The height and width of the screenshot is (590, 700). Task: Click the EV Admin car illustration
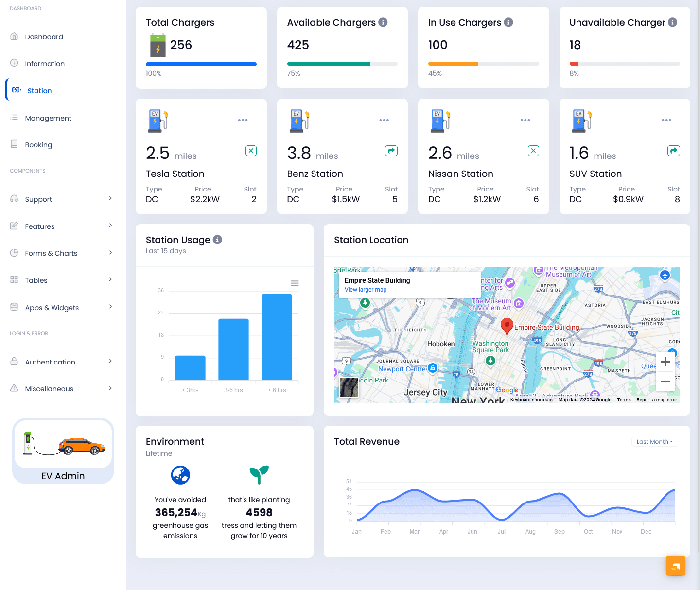[63, 444]
